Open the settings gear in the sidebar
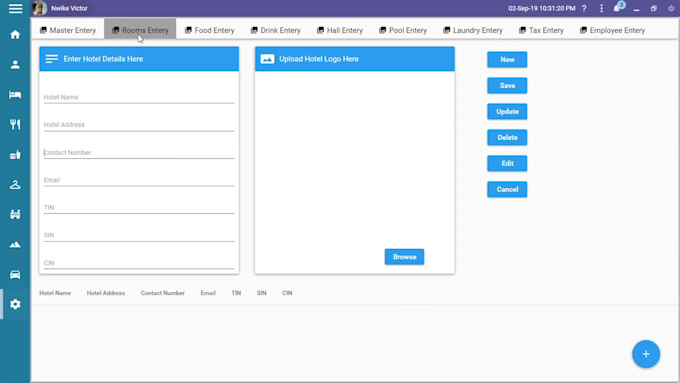 coord(15,304)
